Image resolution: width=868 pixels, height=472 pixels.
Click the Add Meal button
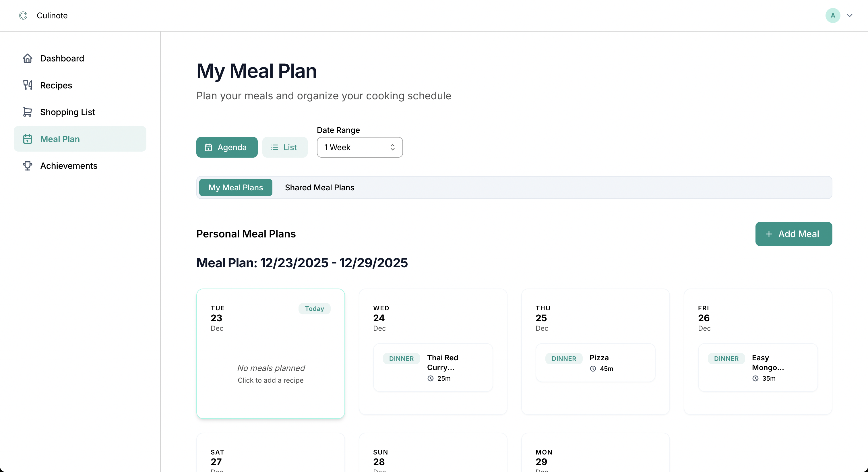pyautogui.click(x=794, y=234)
